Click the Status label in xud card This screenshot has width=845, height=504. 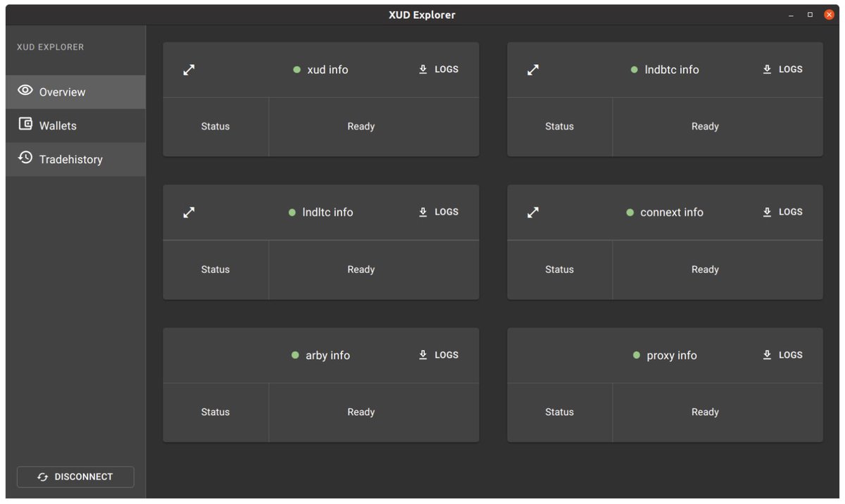(215, 127)
